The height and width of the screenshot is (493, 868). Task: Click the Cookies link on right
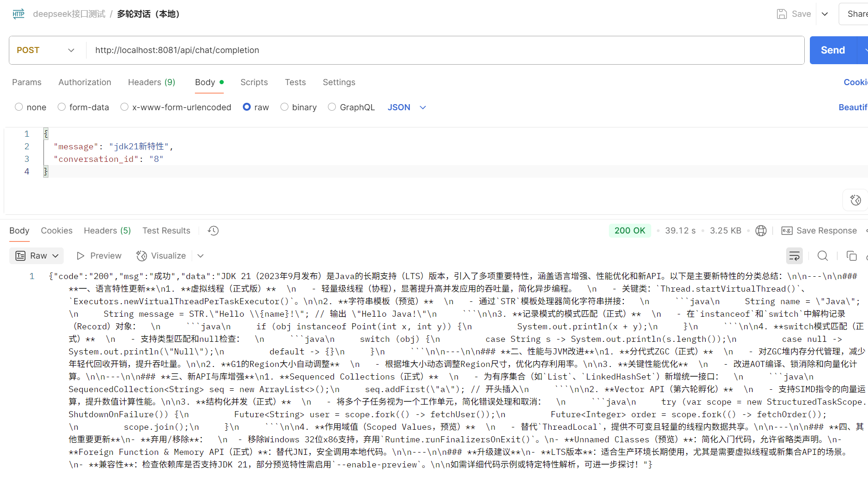click(856, 82)
